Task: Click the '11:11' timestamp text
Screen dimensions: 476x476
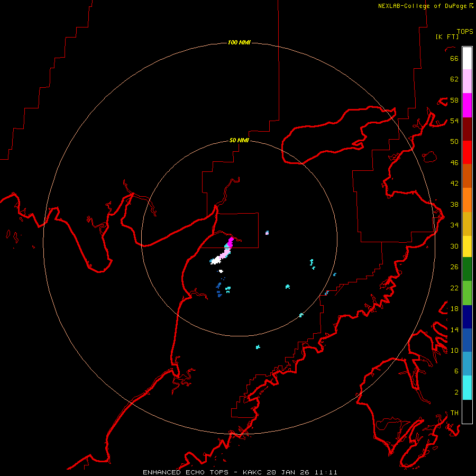Action: point(326,472)
